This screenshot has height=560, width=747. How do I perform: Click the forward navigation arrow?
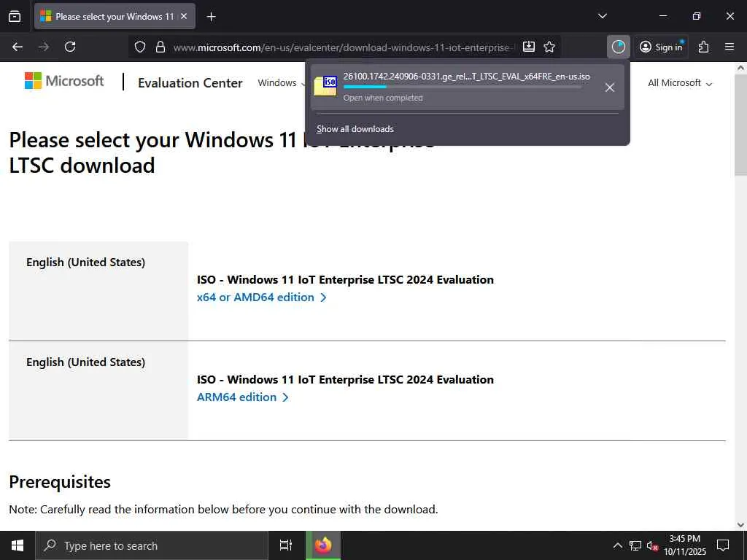tap(44, 47)
